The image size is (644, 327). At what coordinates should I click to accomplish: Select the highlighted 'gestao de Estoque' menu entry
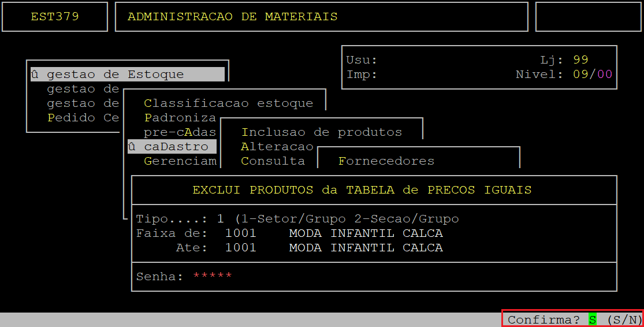(x=127, y=75)
